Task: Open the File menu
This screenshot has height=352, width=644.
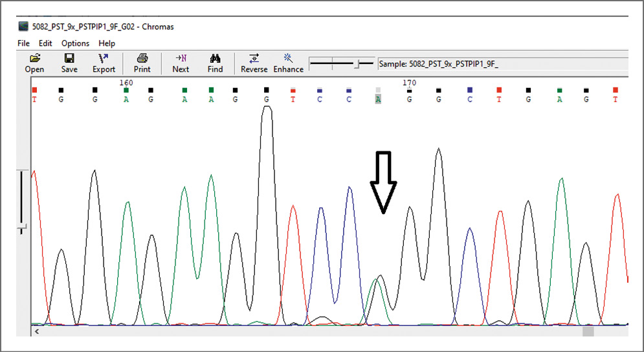Action: point(23,43)
